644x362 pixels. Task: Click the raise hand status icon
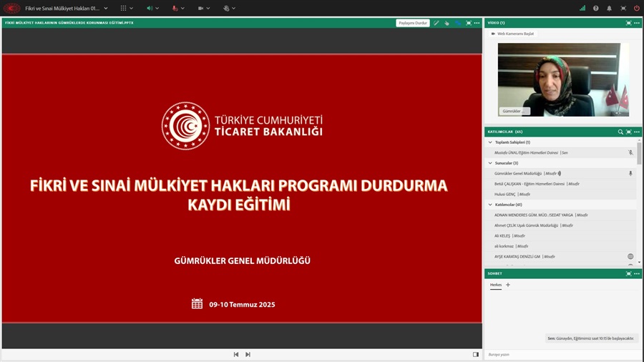point(226,8)
